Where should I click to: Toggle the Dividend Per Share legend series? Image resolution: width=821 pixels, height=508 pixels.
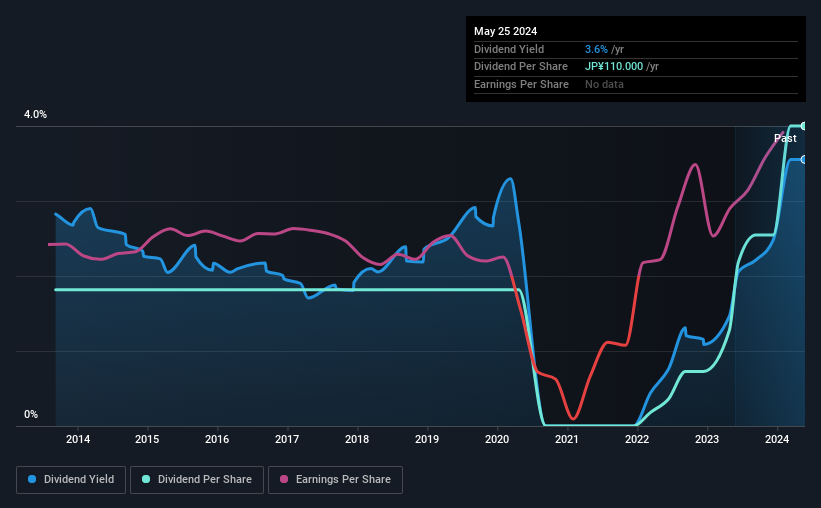(x=197, y=480)
